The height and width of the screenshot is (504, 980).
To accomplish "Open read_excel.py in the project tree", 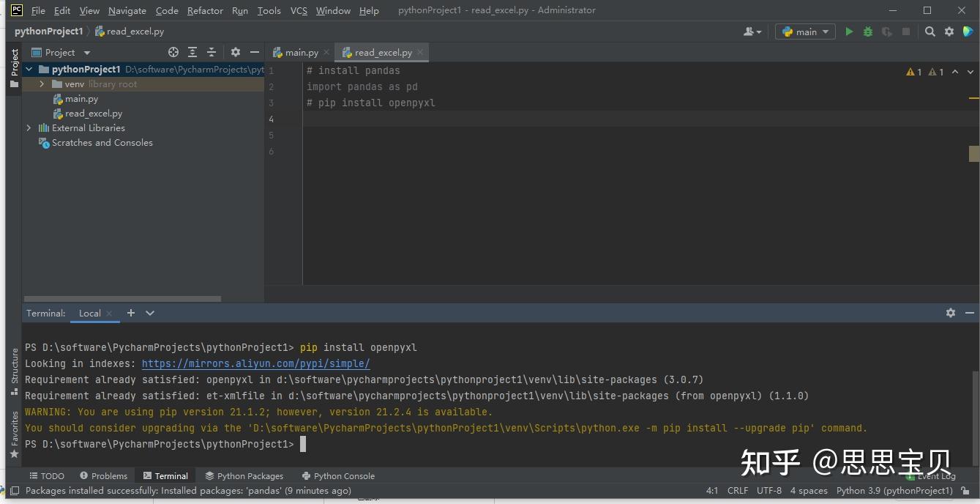I will (x=93, y=114).
